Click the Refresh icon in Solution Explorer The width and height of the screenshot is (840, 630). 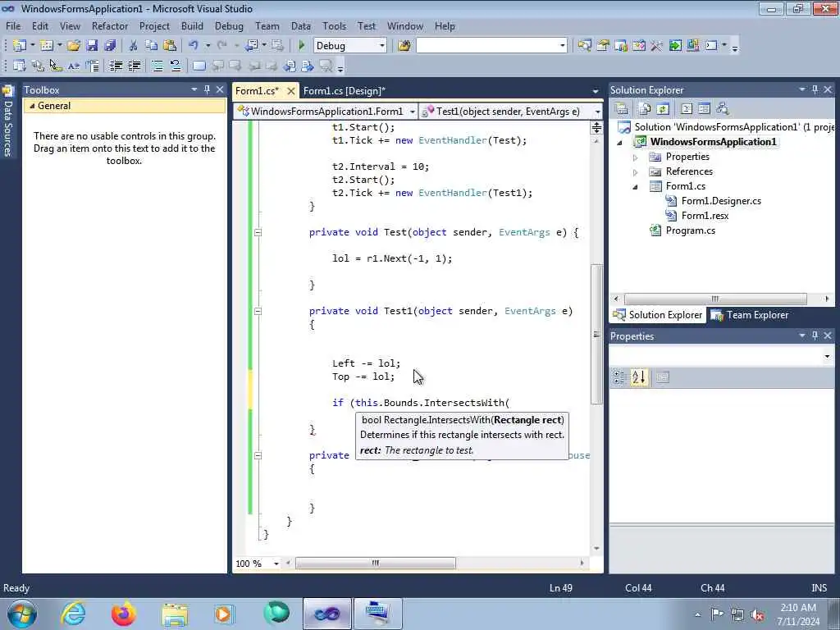(663, 109)
